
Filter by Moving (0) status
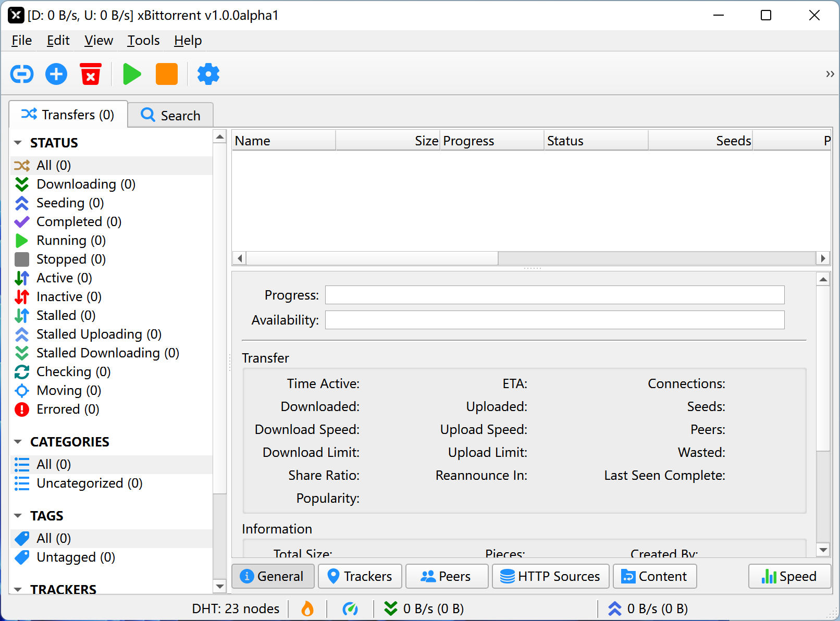tap(111, 391)
